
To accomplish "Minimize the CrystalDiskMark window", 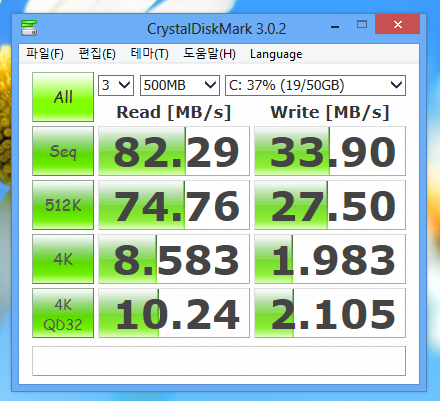I will click(335, 27).
